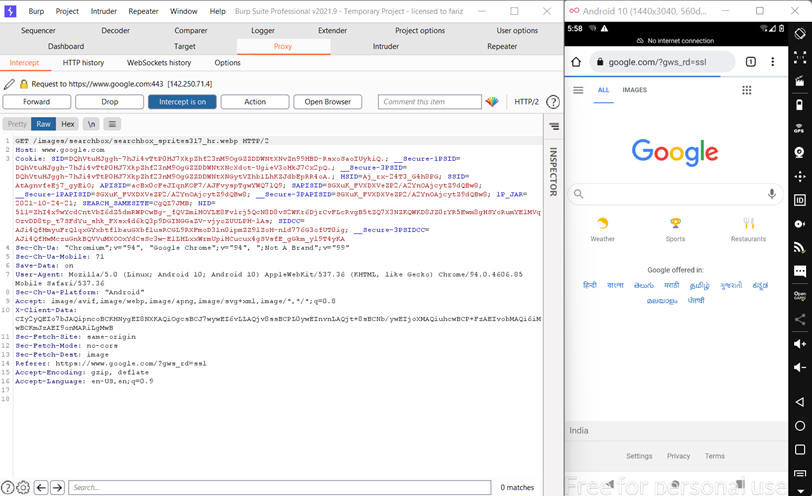This screenshot has width=812, height=496.
Task: Switch to the Target tab
Action: (x=185, y=46)
